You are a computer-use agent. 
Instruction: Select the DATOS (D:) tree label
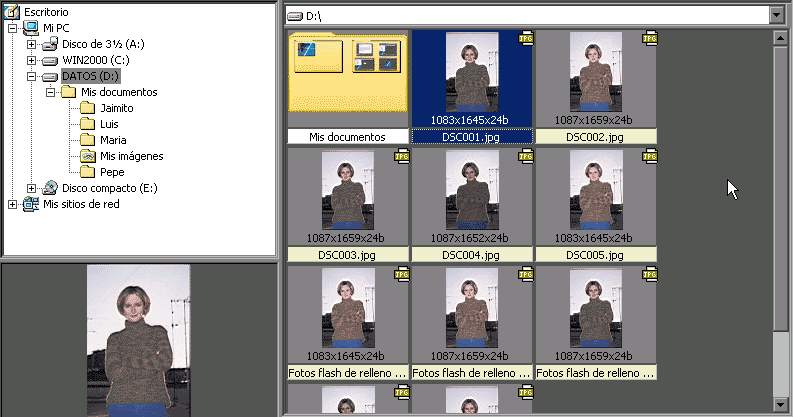click(91, 76)
